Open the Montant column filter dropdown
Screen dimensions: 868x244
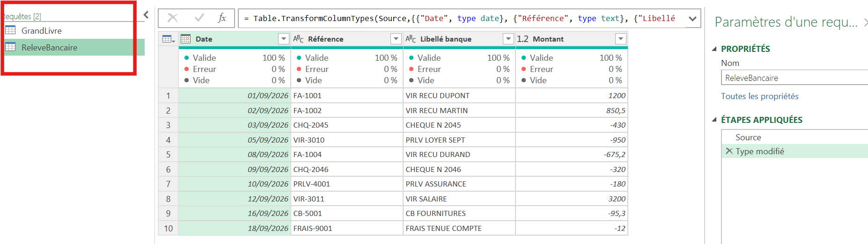tap(621, 39)
